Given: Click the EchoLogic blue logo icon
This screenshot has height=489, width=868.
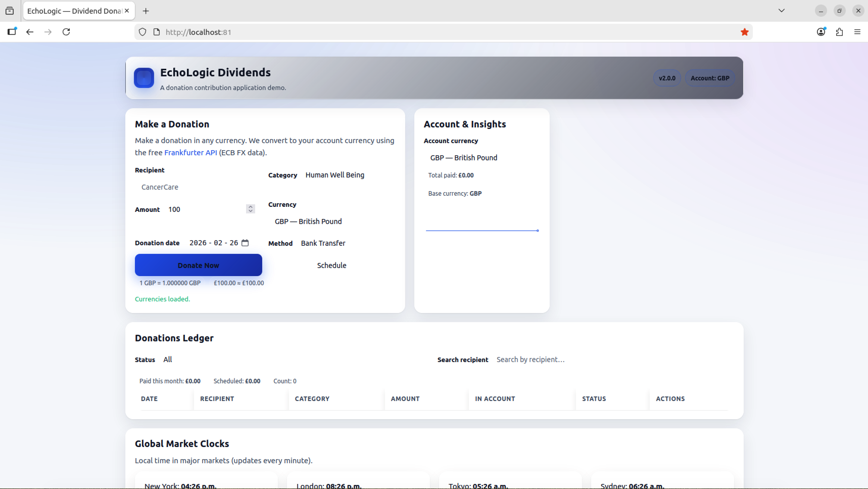Looking at the screenshot, I should (144, 78).
